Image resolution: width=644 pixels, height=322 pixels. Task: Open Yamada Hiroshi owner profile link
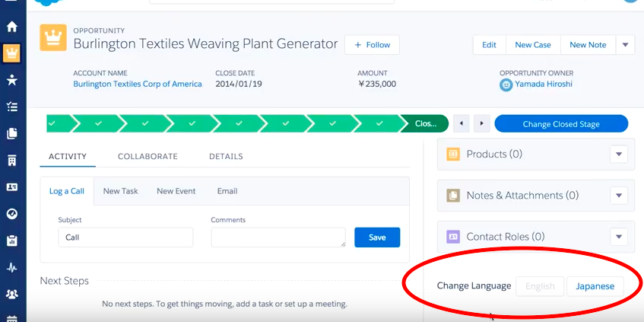(544, 84)
